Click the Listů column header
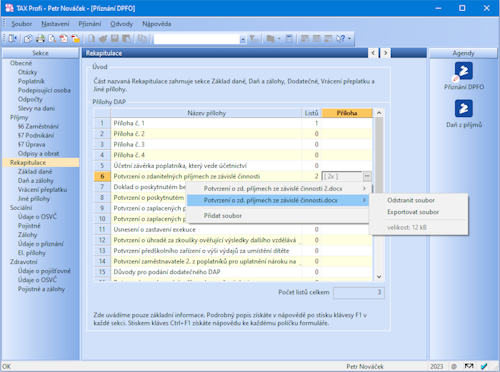The height and width of the screenshot is (372, 500). (311, 113)
